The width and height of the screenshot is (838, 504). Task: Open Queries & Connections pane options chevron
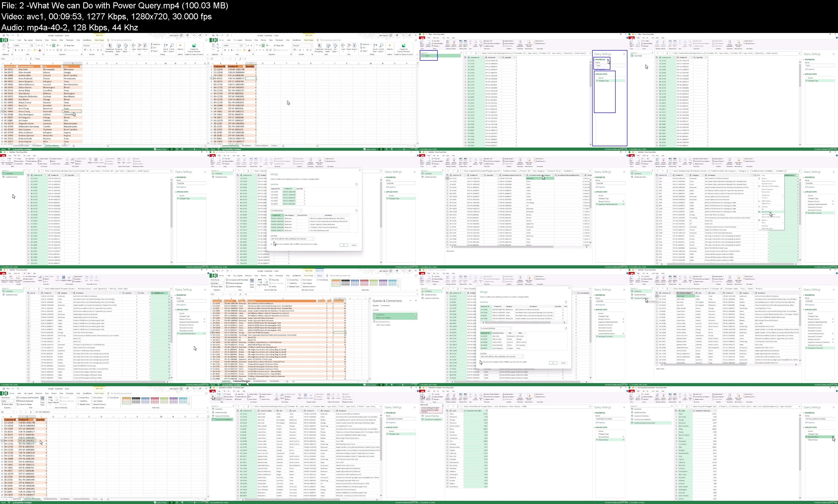point(410,301)
